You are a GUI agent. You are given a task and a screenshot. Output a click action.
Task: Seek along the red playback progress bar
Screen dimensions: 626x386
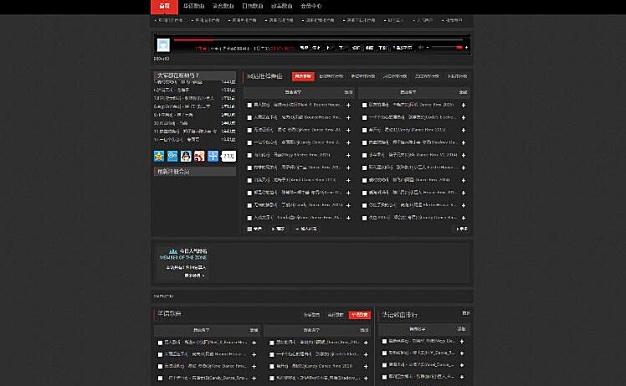(318, 40)
